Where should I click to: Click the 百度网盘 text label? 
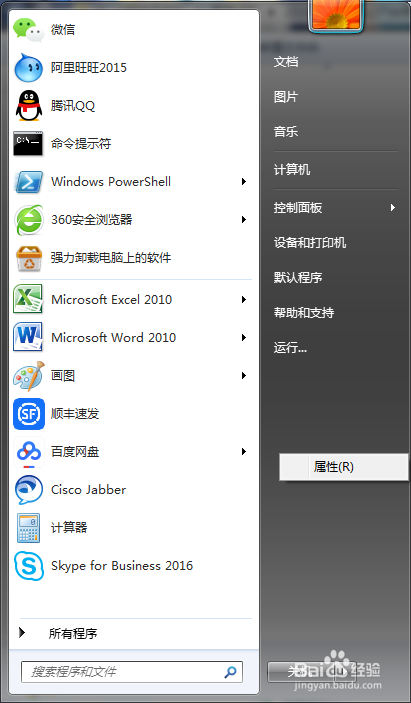(75, 451)
